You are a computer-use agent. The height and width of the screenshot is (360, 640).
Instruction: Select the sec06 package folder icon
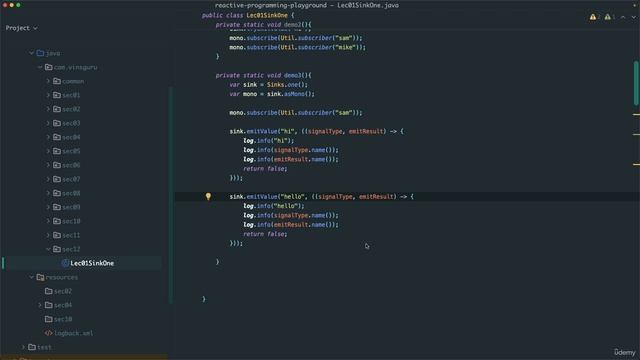click(x=57, y=165)
